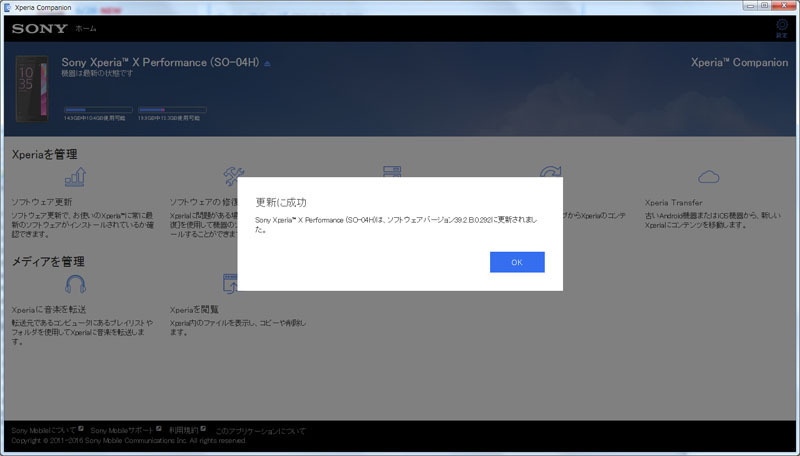The height and width of the screenshot is (456, 800).
Task: Click the Xperia Transfer cloud icon
Action: click(x=709, y=177)
